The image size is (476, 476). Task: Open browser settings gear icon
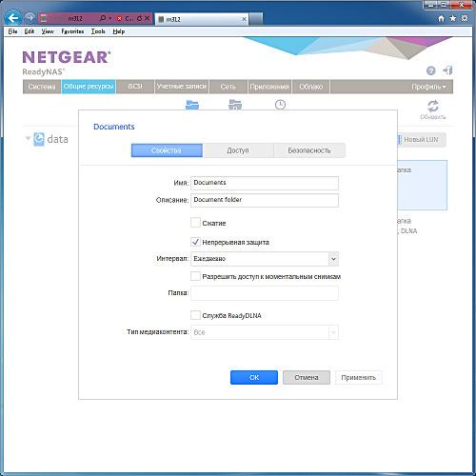(x=465, y=18)
